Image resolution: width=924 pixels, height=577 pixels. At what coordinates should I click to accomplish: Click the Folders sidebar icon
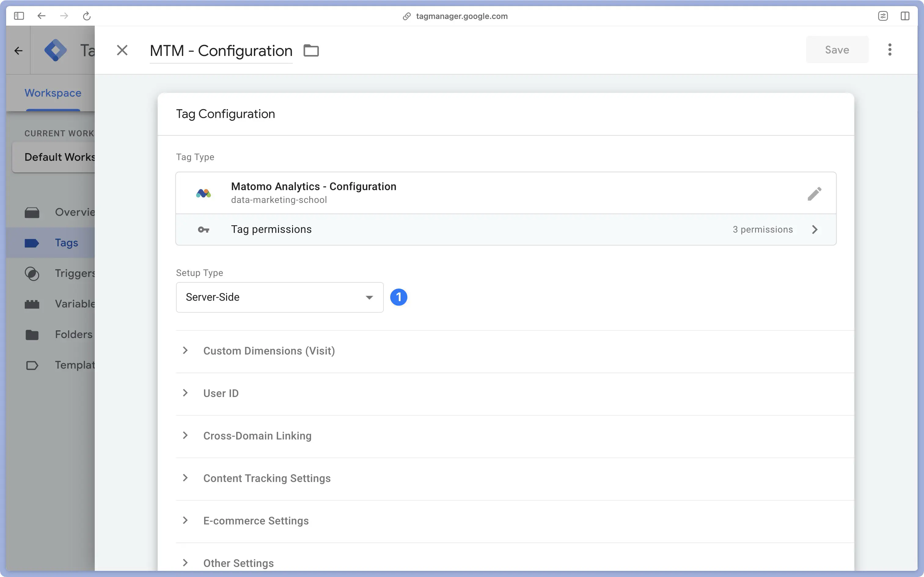[x=32, y=335]
